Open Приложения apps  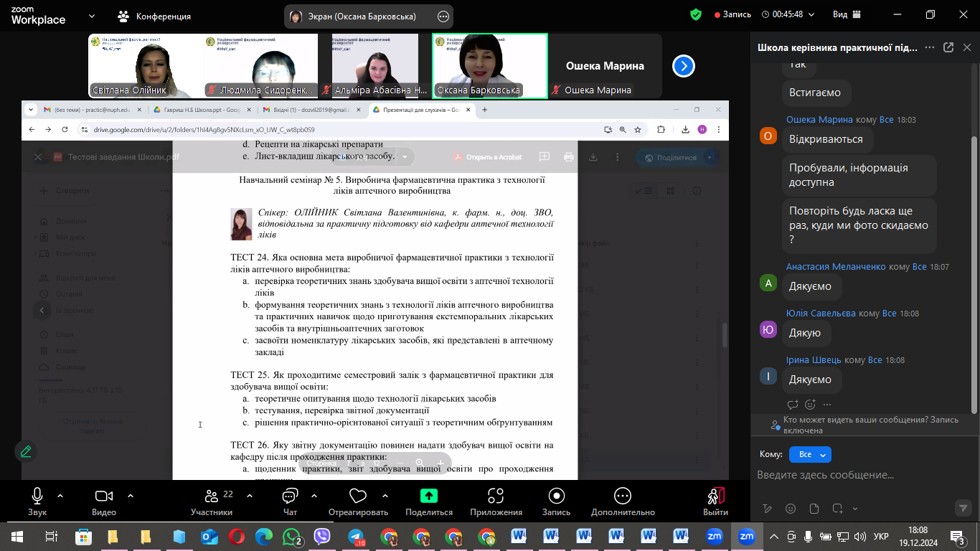[496, 501]
